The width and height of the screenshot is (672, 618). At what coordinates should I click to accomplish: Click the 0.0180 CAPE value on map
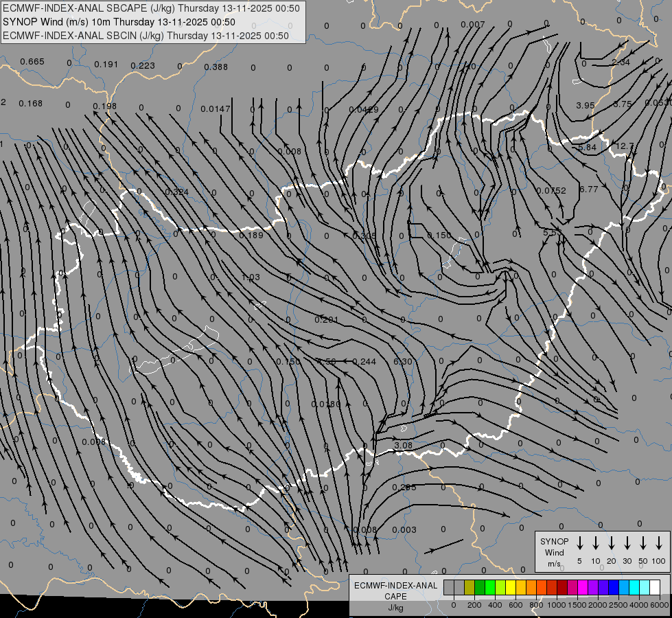(326, 404)
